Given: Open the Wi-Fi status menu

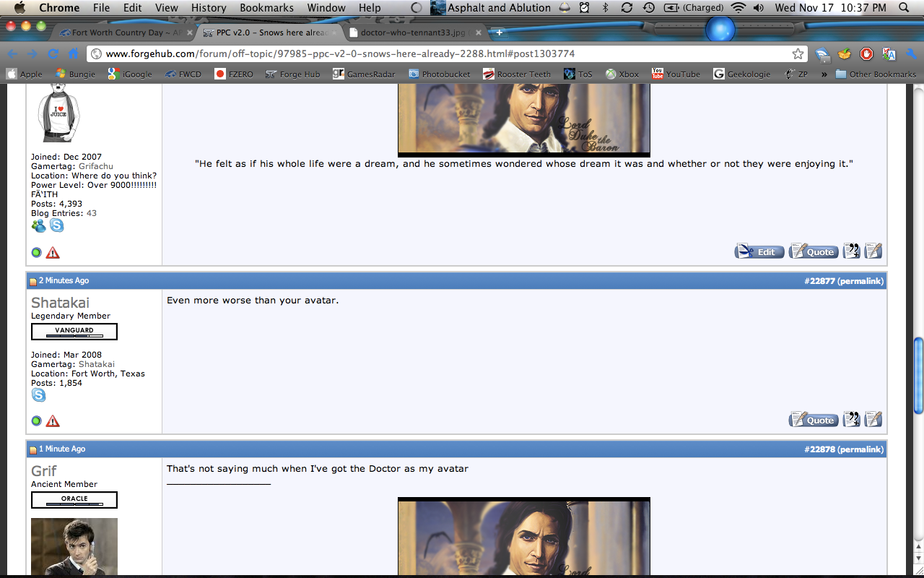Looking at the screenshot, I should point(738,8).
